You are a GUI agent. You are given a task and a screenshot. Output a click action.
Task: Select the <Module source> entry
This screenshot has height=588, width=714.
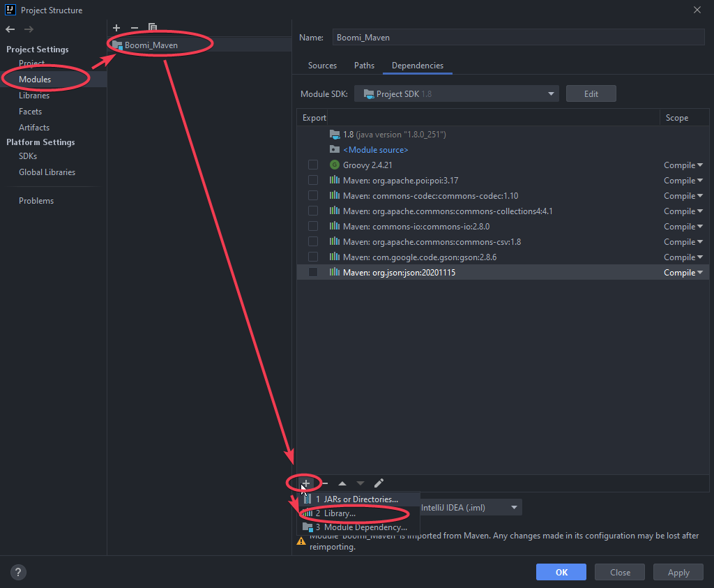[376, 150]
